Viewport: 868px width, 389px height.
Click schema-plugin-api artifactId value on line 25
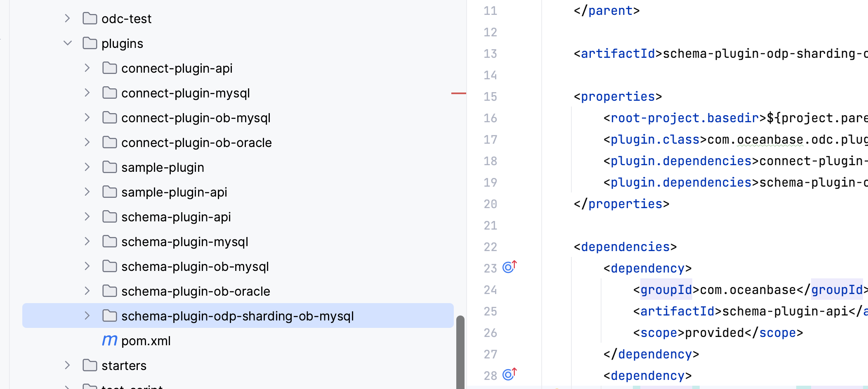(x=785, y=311)
